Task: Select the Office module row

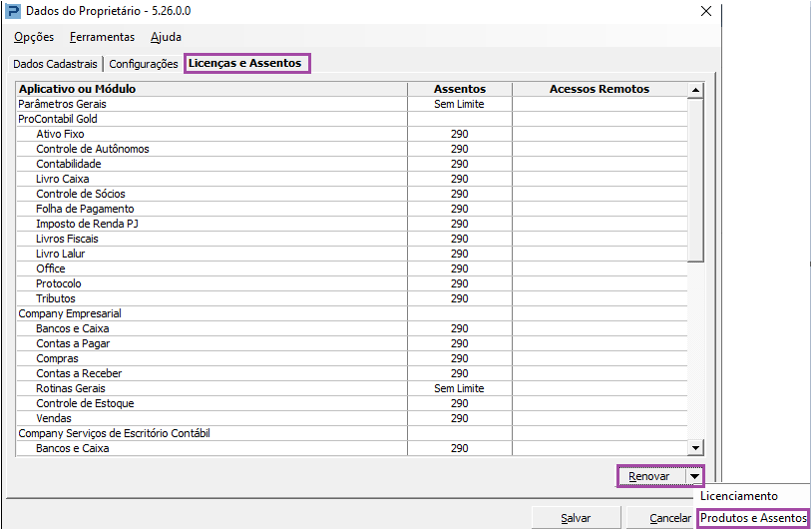Action: coord(351,268)
